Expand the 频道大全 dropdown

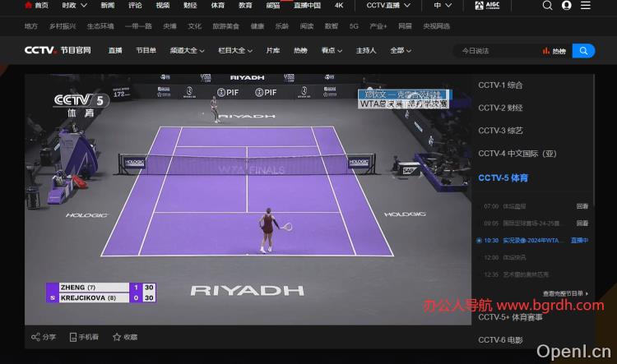(x=188, y=51)
